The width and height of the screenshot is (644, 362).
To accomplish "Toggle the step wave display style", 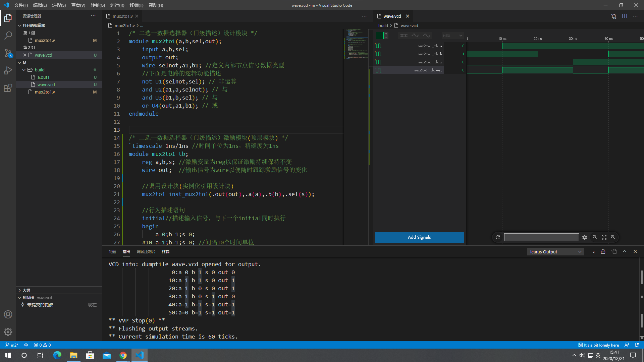I will coord(415,36).
